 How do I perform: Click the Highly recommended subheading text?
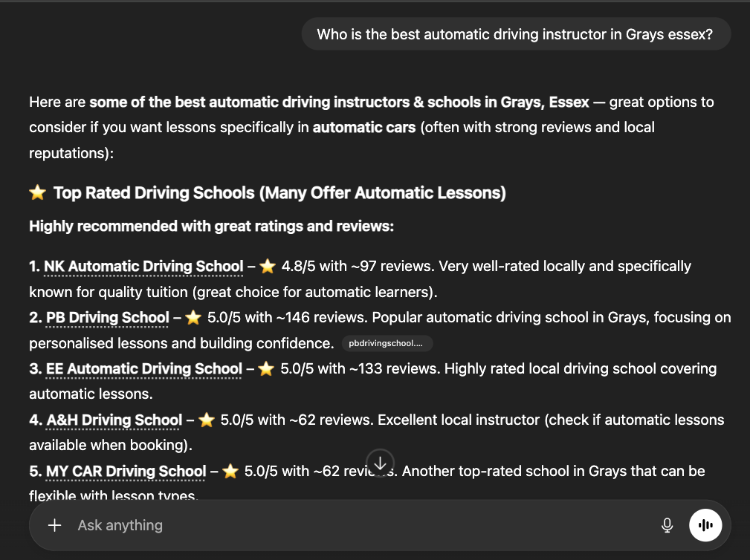(x=211, y=226)
